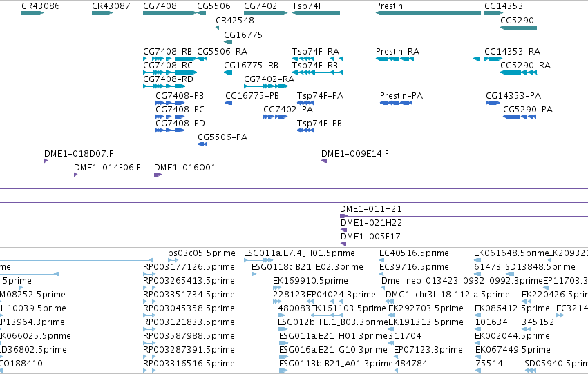Select the CG14353-RA transcript
Image resolution: width=588 pixels, height=374 pixels.
493,59
